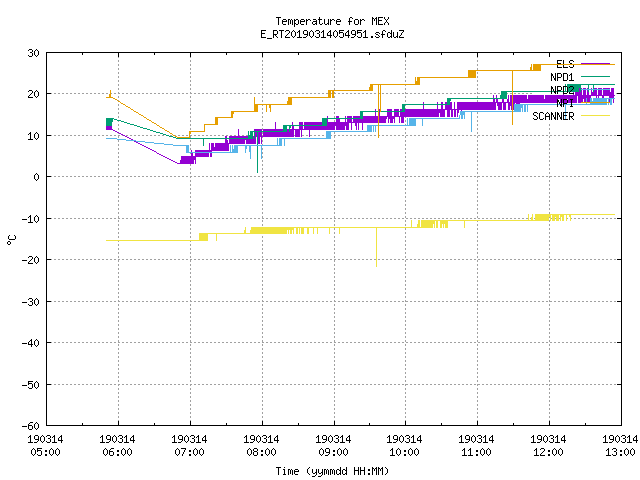Click the y-axis label -40
The image size is (640, 480).
coord(31,343)
